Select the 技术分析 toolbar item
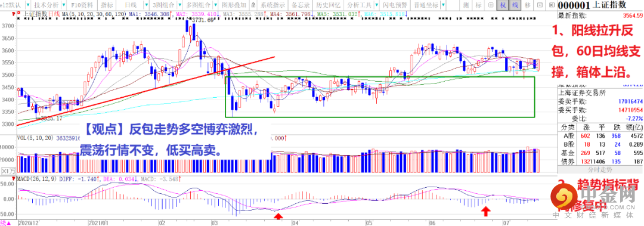This screenshot has width=644, height=226. click(x=47, y=5)
